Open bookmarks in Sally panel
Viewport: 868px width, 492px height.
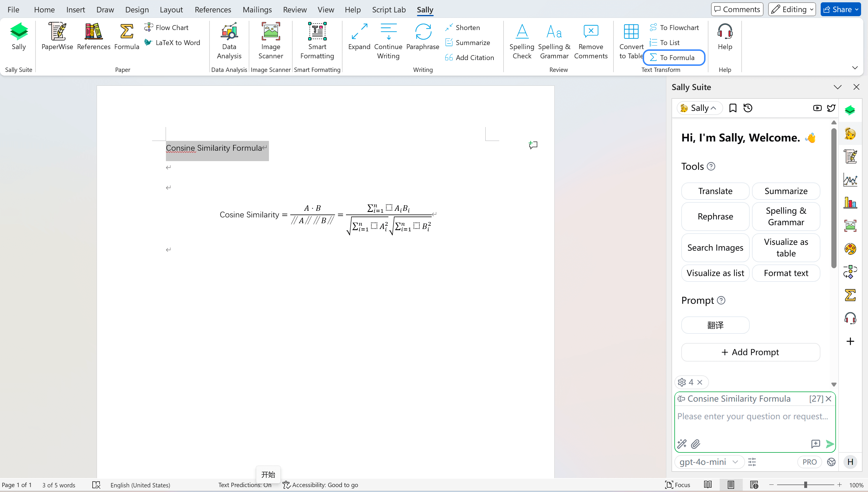(733, 108)
